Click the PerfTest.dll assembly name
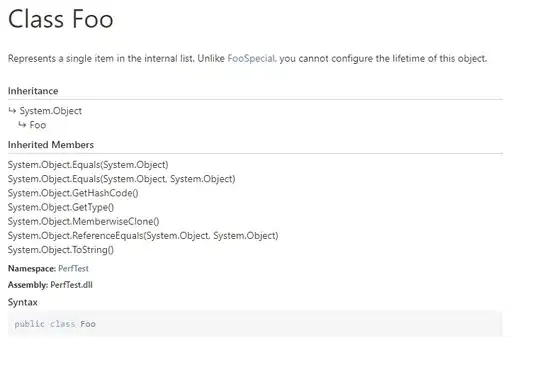Screen dimensions: 540x365 click(x=71, y=285)
